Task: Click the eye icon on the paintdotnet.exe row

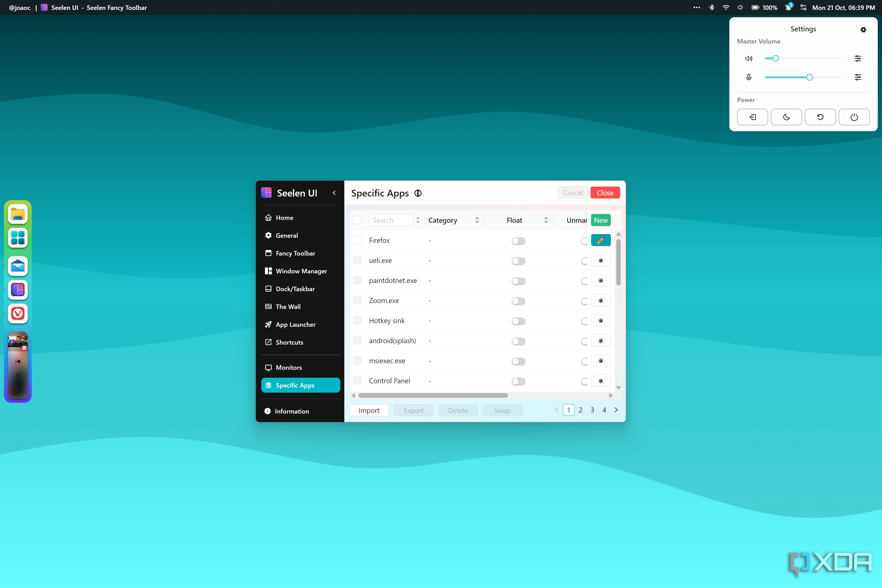Action: 600,280
